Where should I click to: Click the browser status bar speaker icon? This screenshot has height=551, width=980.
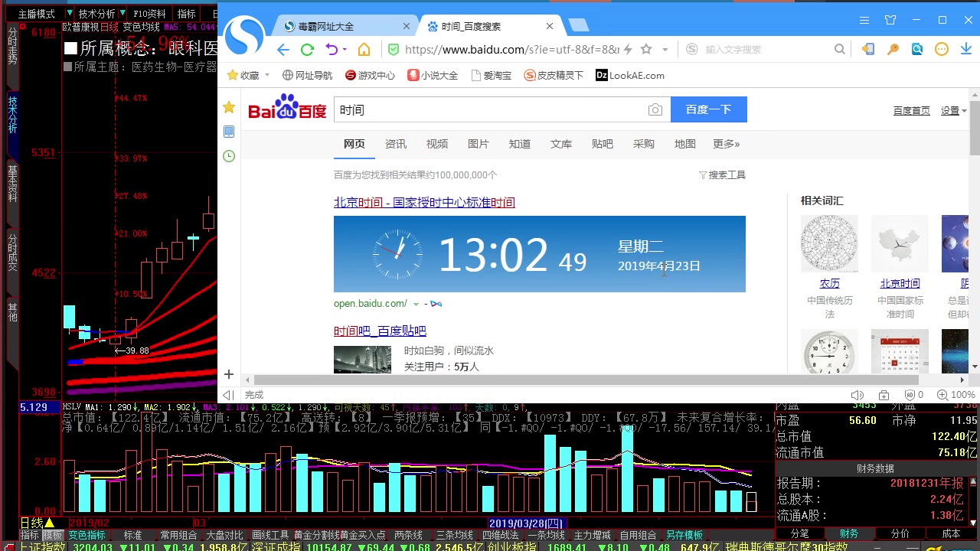coord(857,395)
